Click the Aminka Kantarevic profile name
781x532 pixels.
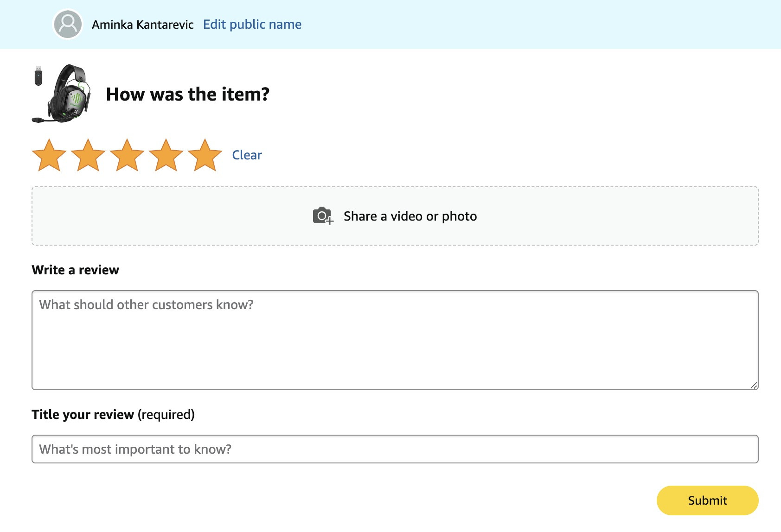click(143, 25)
